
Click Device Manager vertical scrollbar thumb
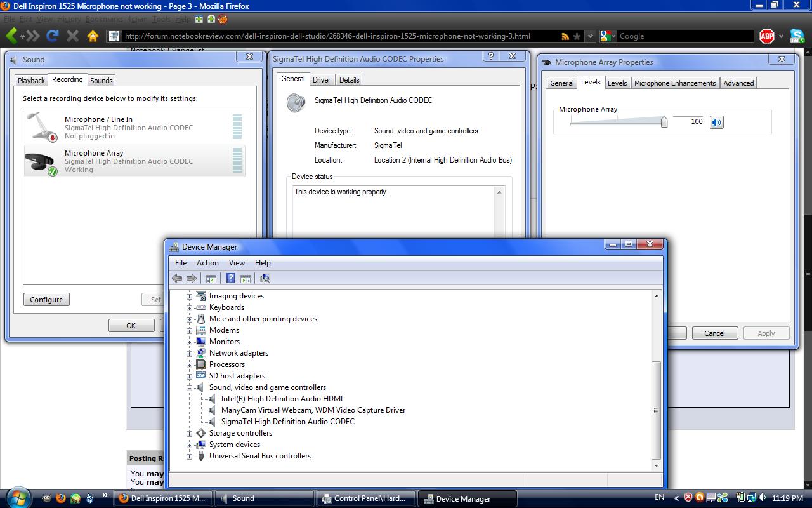point(657,410)
